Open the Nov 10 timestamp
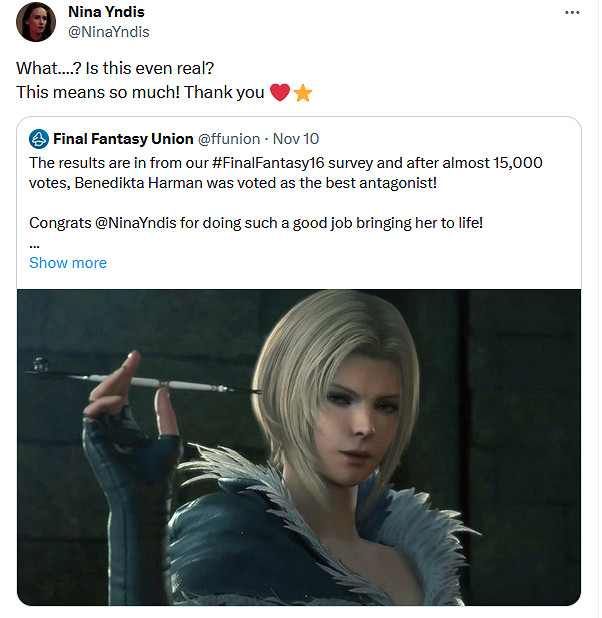Screen dimensions: 602x618 (296, 139)
